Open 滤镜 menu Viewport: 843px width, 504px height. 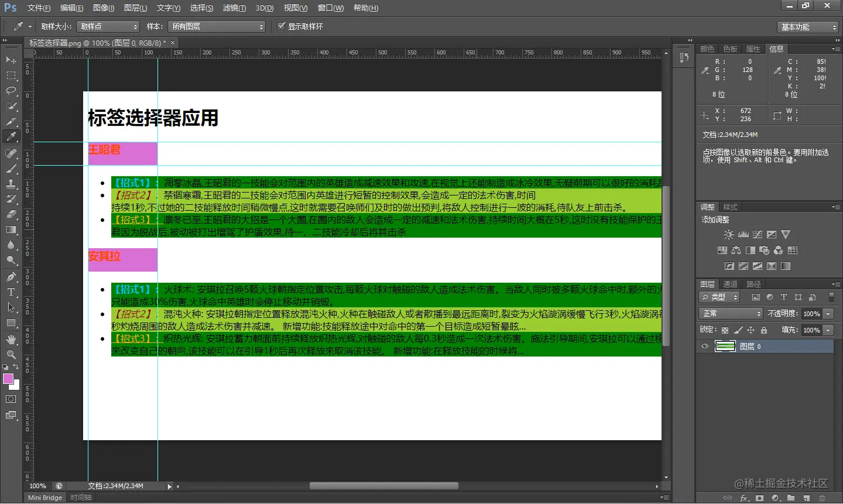[234, 8]
